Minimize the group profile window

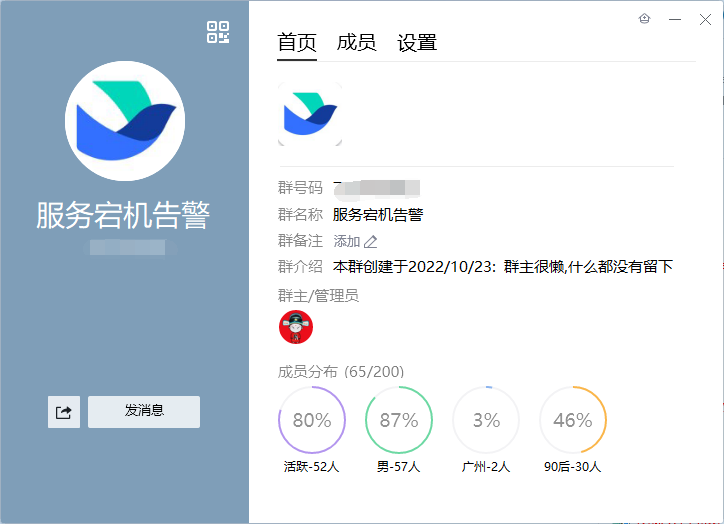tap(675, 19)
